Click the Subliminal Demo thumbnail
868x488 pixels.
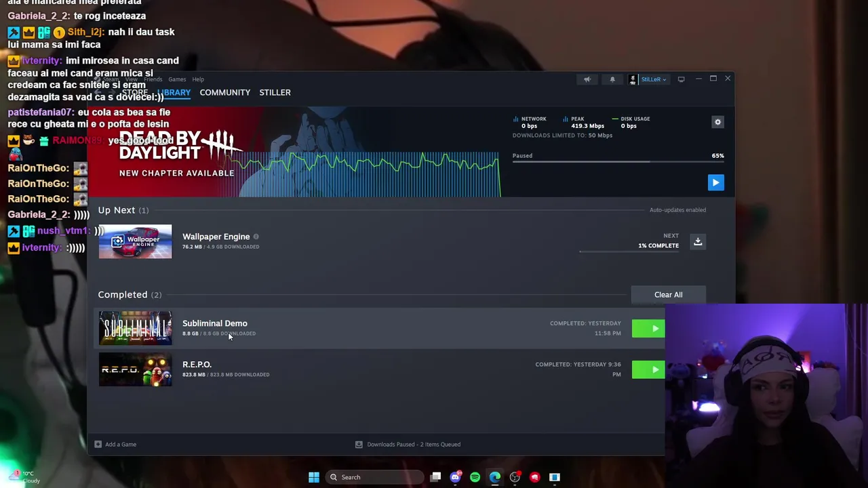pyautogui.click(x=135, y=328)
